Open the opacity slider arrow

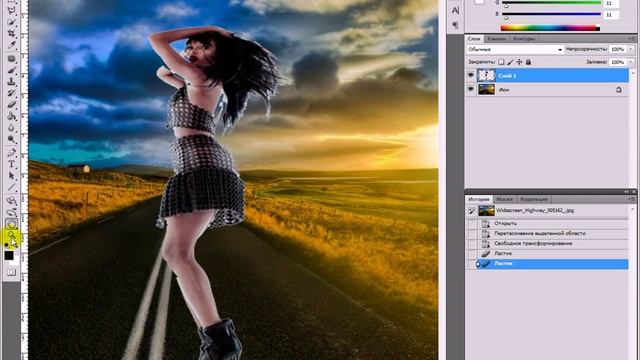[x=631, y=49]
